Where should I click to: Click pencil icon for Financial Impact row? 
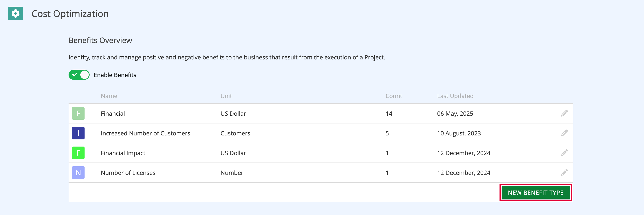[564, 153]
